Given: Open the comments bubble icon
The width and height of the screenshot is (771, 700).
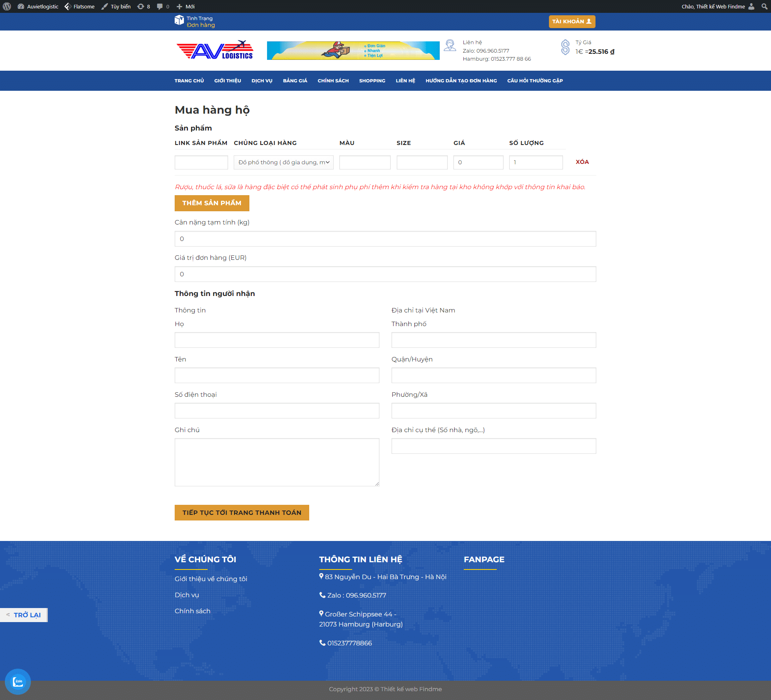Looking at the screenshot, I should 160,6.
